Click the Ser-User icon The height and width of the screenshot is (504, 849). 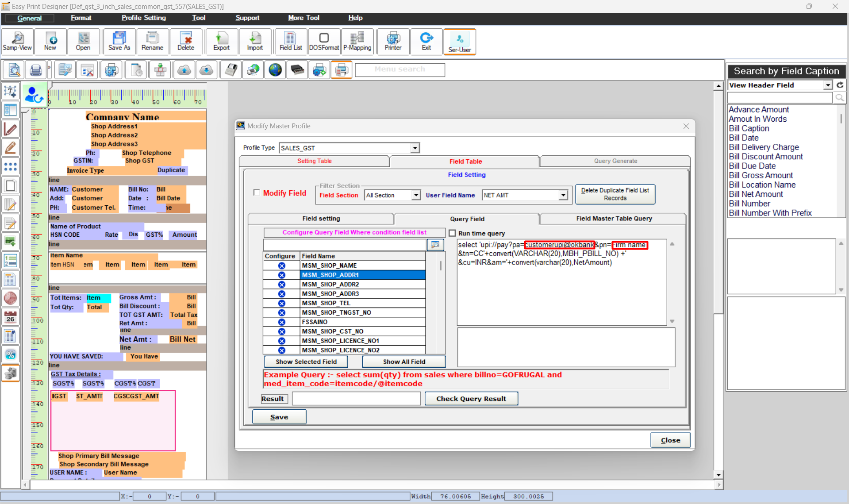(459, 42)
